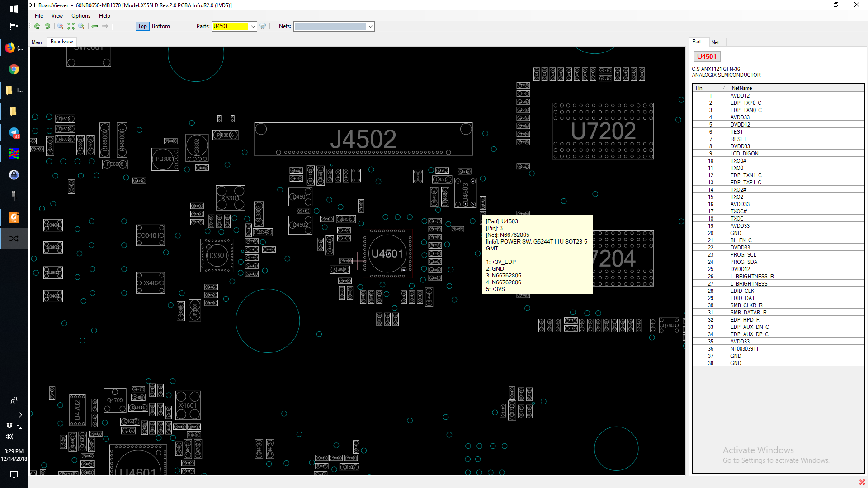Click the fit-to-view green arrows icon
This screenshot has height=488, width=868.
pyautogui.click(x=71, y=26)
